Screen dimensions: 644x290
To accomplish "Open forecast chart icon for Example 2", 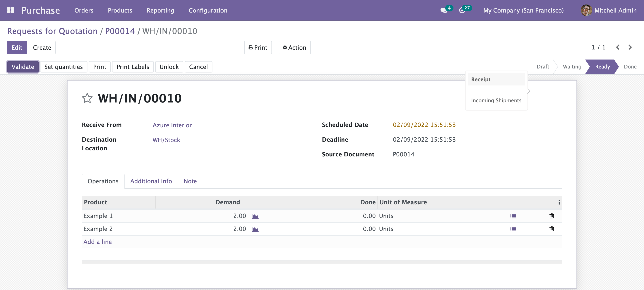I will pyautogui.click(x=255, y=229).
